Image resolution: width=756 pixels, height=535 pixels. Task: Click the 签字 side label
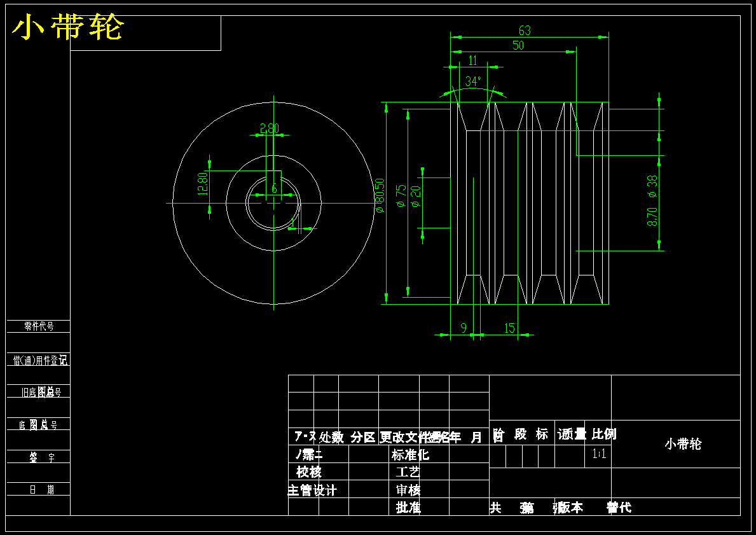pyautogui.click(x=42, y=457)
